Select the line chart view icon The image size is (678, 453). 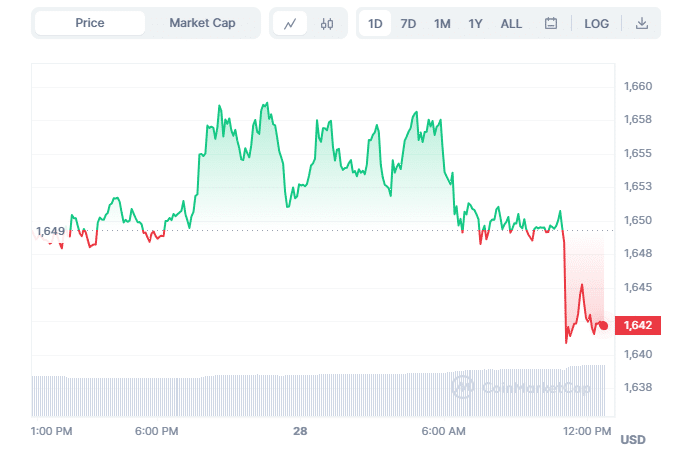click(x=290, y=23)
